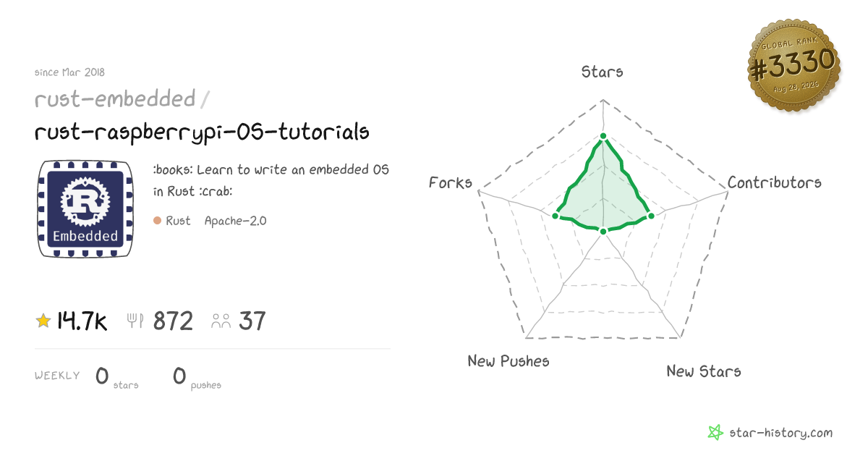Viewport: 868px width, 456px height.
Task: Click the Stars data point on radar chart
Action: 602,135
